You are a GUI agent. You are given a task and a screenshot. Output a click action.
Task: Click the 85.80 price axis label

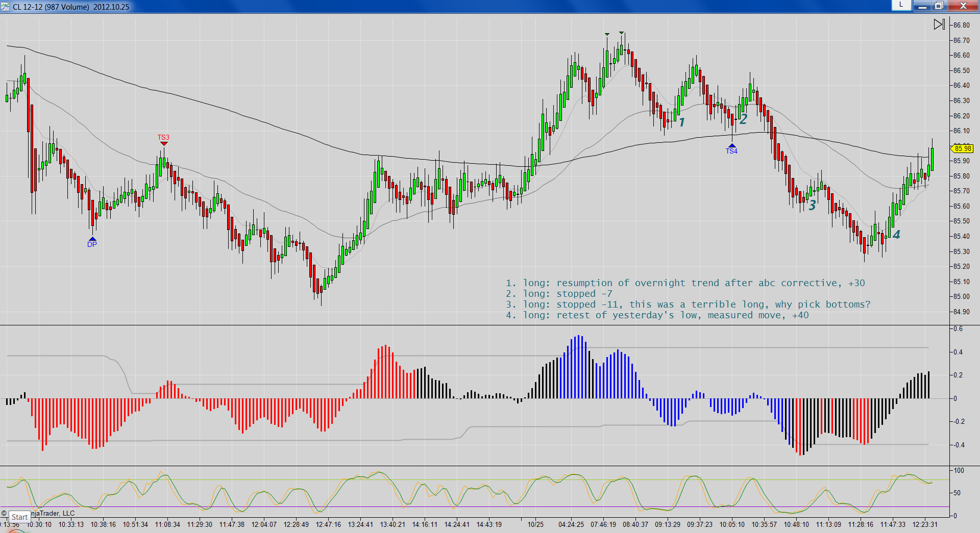[x=962, y=176]
